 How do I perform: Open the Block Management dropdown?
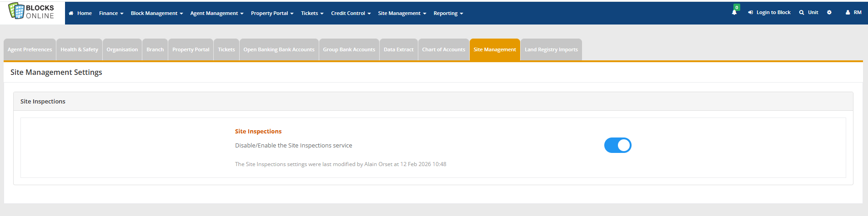click(x=156, y=13)
